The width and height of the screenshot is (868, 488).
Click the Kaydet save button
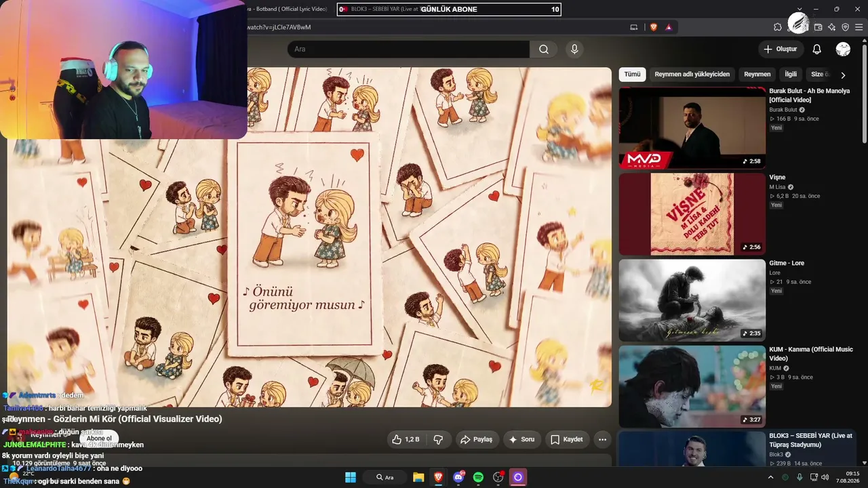[566, 439]
